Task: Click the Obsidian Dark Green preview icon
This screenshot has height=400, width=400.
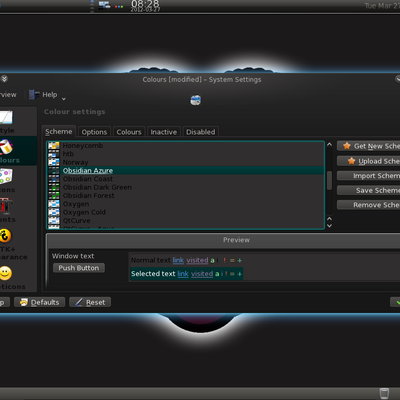Action: (x=54, y=187)
